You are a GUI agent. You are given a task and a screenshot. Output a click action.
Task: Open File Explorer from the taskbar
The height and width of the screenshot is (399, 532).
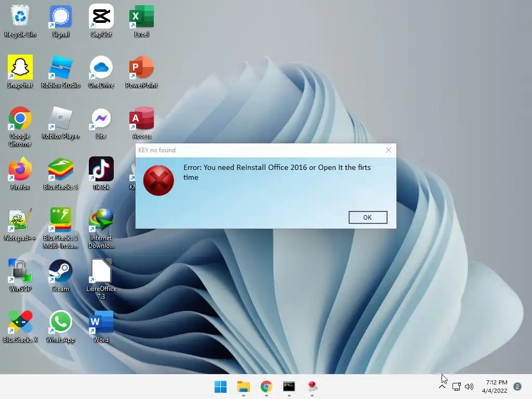tap(244, 387)
